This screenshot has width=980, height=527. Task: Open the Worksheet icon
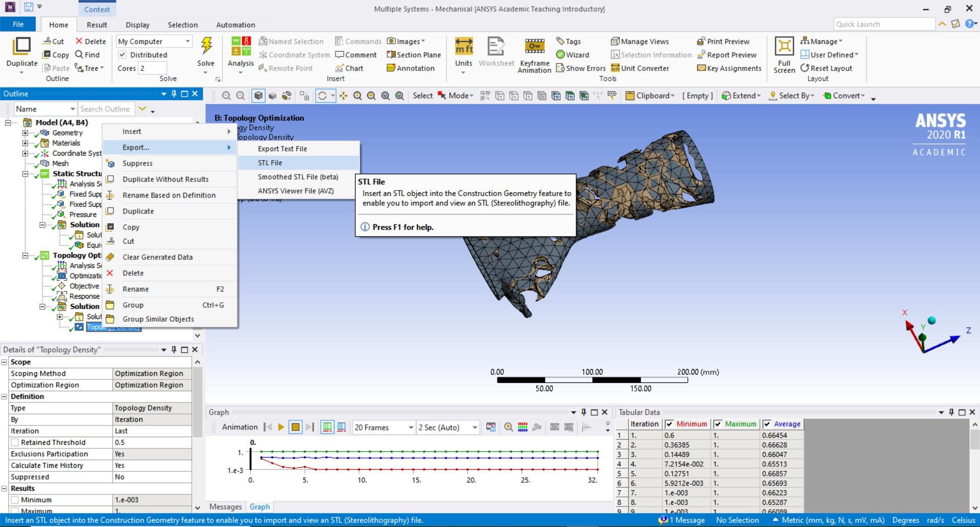click(x=496, y=46)
